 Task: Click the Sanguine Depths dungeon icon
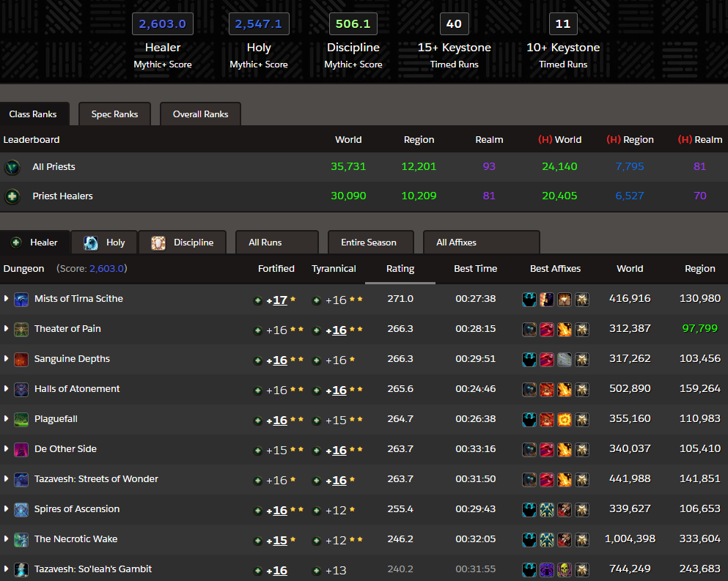(21, 359)
